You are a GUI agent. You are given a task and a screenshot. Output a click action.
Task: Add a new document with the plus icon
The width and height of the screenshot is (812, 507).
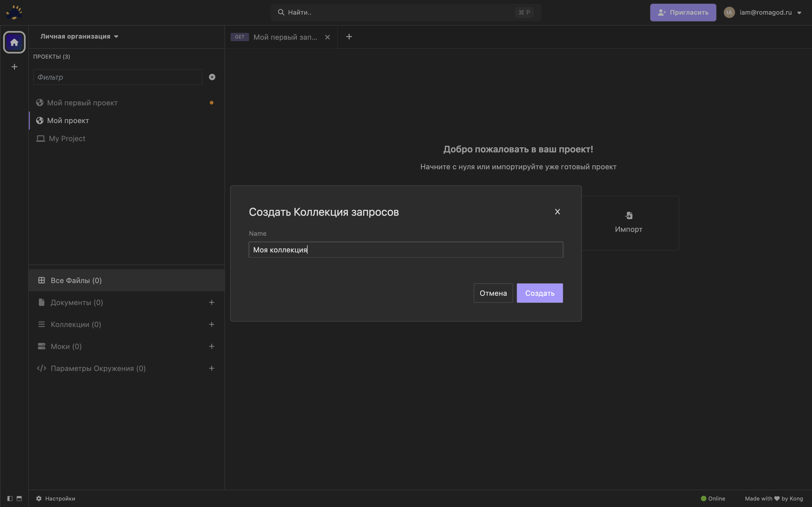point(211,303)
